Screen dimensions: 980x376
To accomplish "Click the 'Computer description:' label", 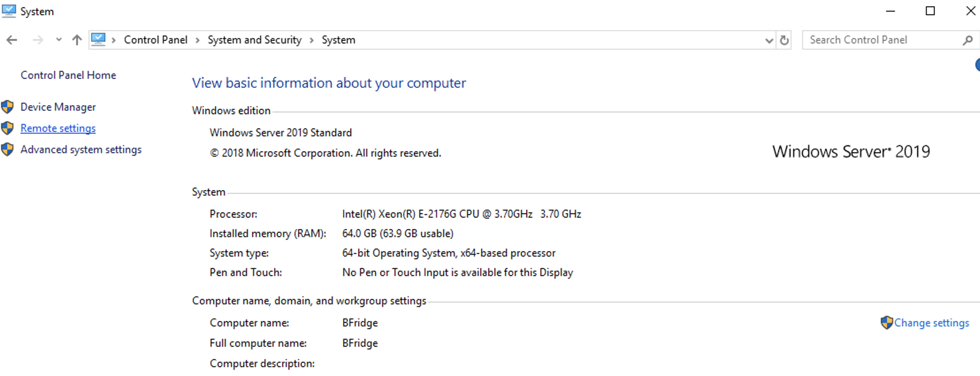I will point(262,364).
